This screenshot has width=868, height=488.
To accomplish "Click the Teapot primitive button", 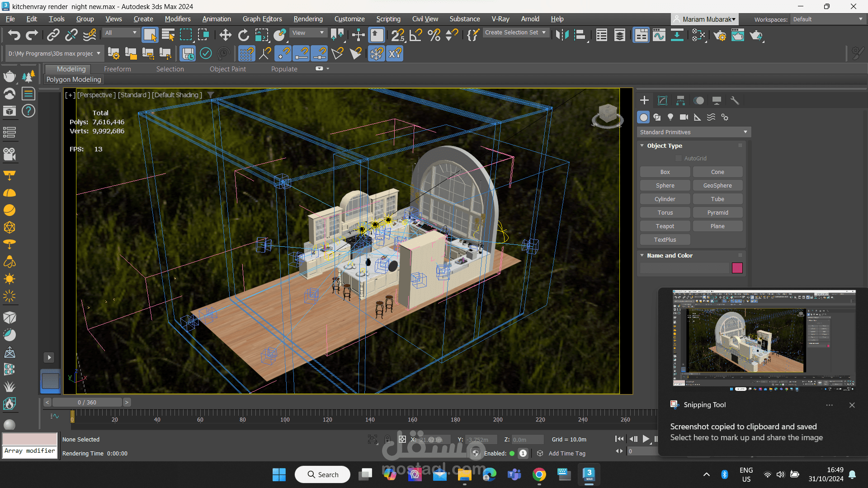I will (x=665, y=226).
